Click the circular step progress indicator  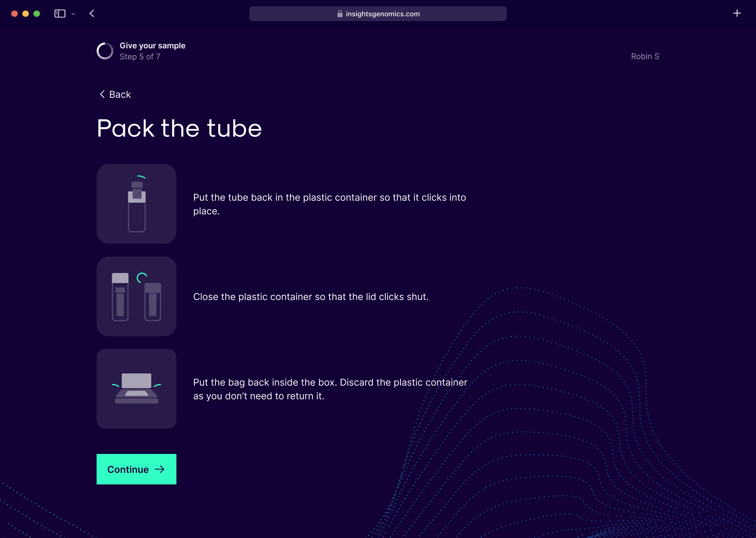105,51
